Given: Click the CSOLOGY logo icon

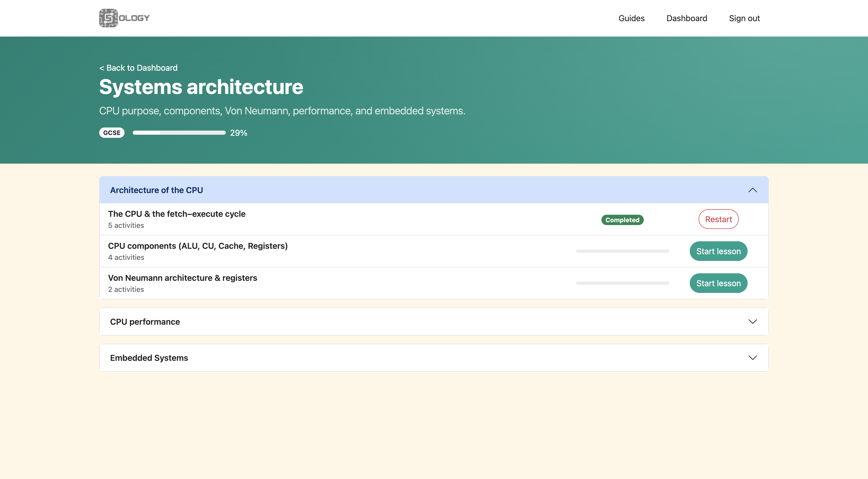Looking at the screenshot, I should [x=109, y=18].
